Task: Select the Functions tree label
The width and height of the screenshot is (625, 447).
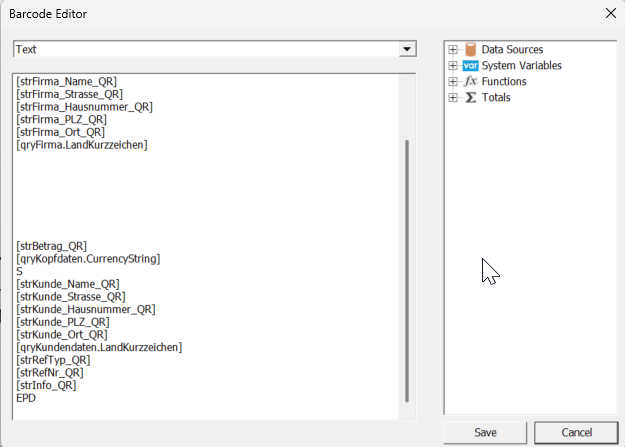Action: pyautogui.click(x=503, y=82)
